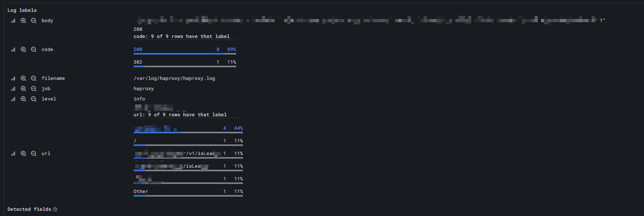Show ad-hoc statistics for level label
Viewport: 644px width, 216px height.
pyautogui.click(x=13, y=99)
